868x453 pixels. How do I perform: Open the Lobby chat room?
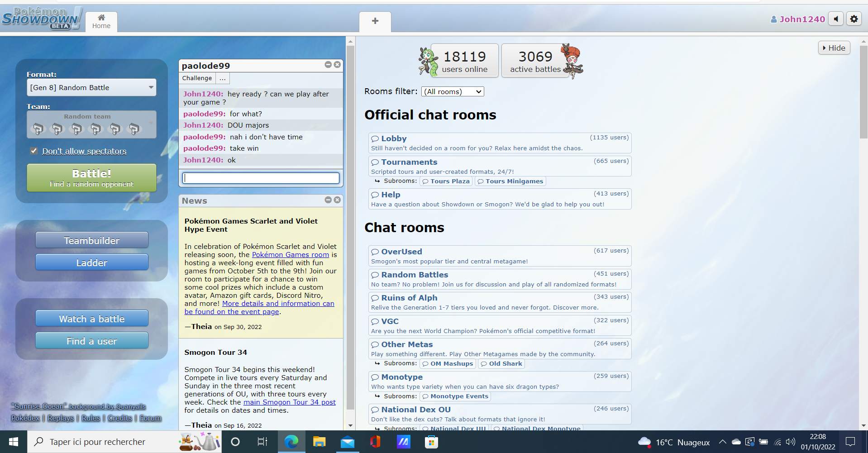(394, 138)
